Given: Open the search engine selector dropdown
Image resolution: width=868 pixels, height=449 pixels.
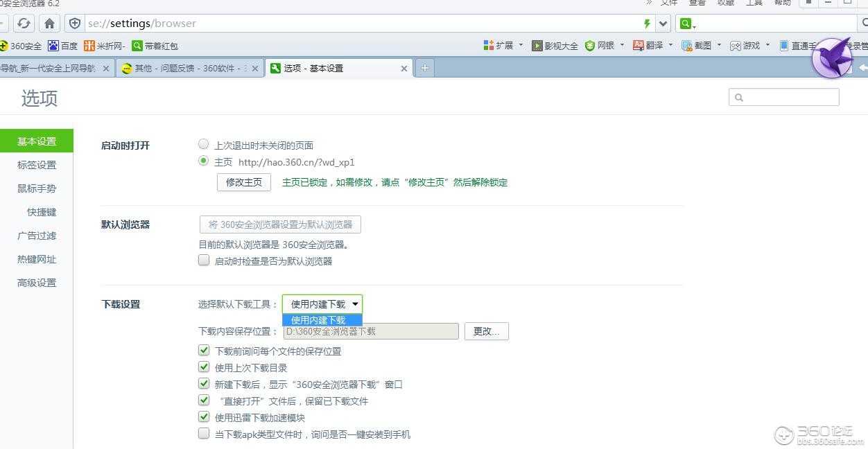Looking at the screenshot, I should tap(687, 24).
